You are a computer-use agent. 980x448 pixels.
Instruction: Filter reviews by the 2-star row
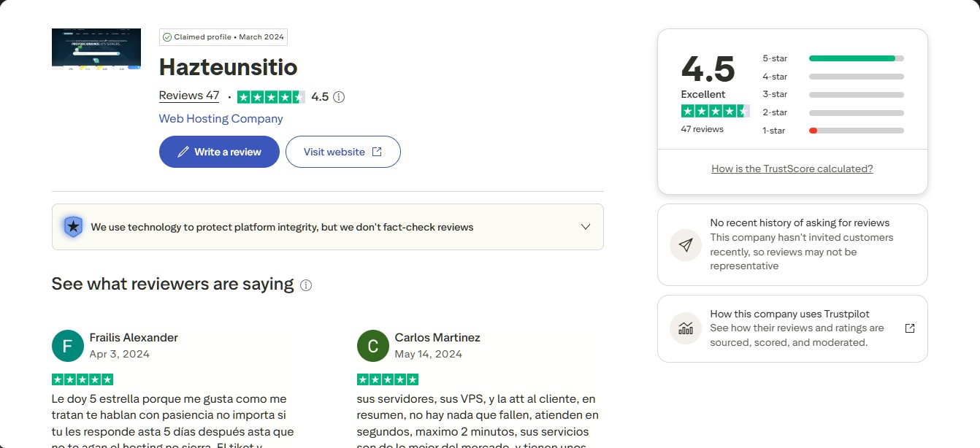tap(833, 112)
